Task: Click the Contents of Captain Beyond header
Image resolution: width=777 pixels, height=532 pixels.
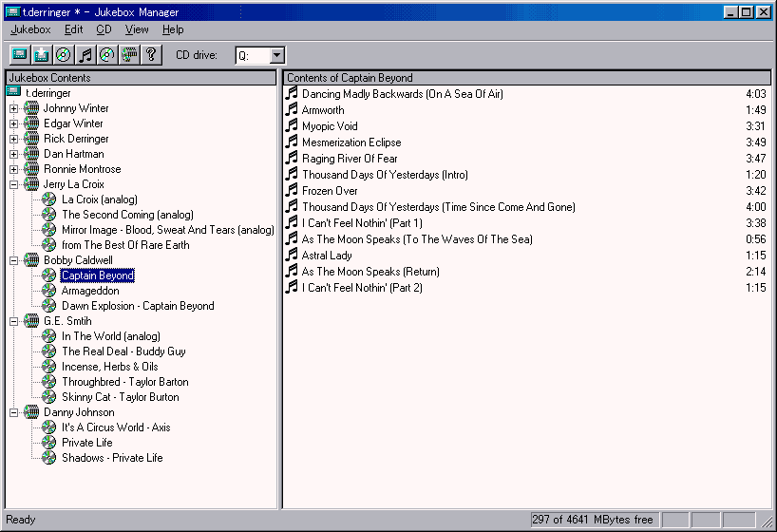Action: [527, 78]
